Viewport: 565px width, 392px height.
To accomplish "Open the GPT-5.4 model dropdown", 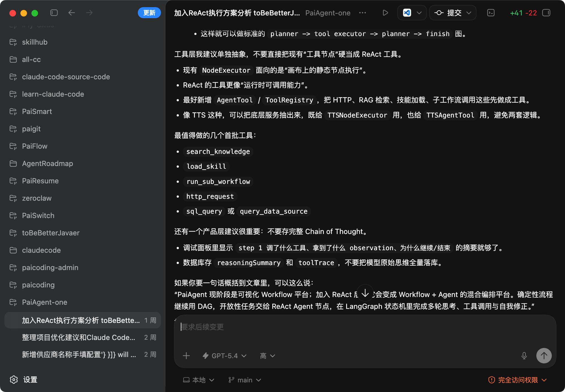I will point(225,356).
